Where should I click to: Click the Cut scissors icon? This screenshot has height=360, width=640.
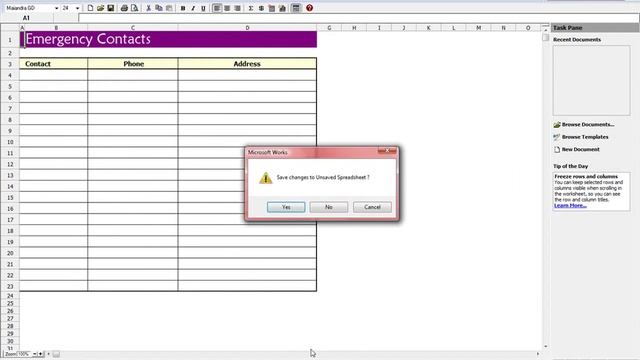149,8
